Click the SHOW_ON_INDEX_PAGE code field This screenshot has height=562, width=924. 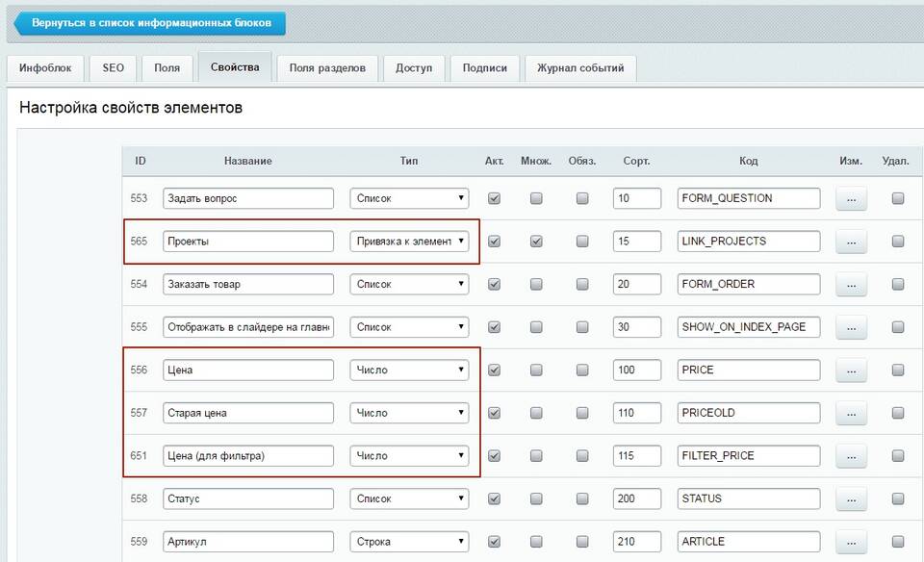749,327
